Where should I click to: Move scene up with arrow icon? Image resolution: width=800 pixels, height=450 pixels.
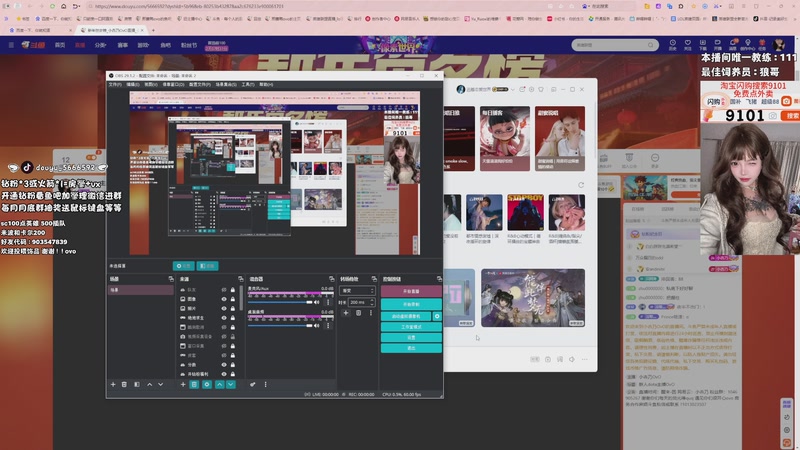pos(149,384)
